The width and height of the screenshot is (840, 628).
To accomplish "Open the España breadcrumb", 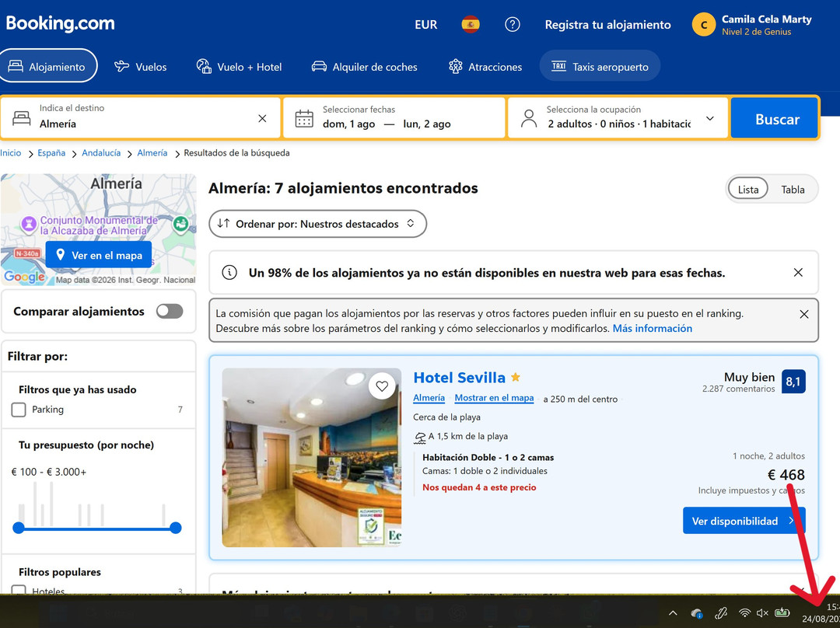I will pos(51,153).
